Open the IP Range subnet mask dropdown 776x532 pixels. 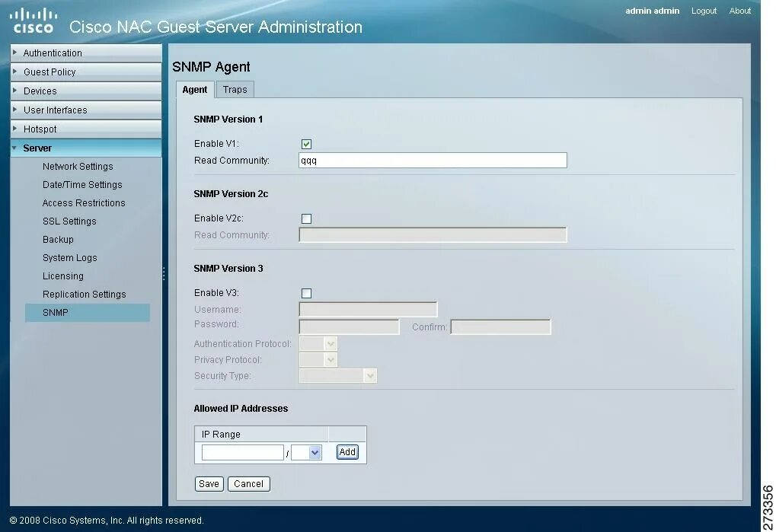click(306, 452)
